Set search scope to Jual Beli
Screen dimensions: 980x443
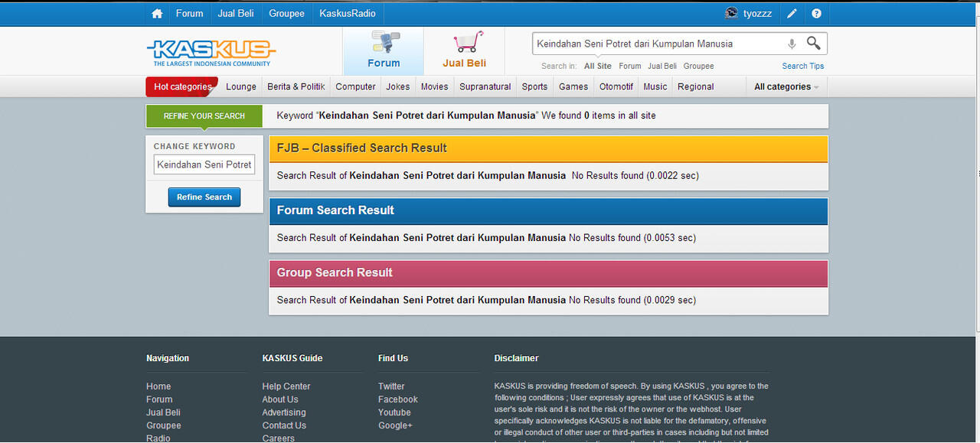[662, 67]
